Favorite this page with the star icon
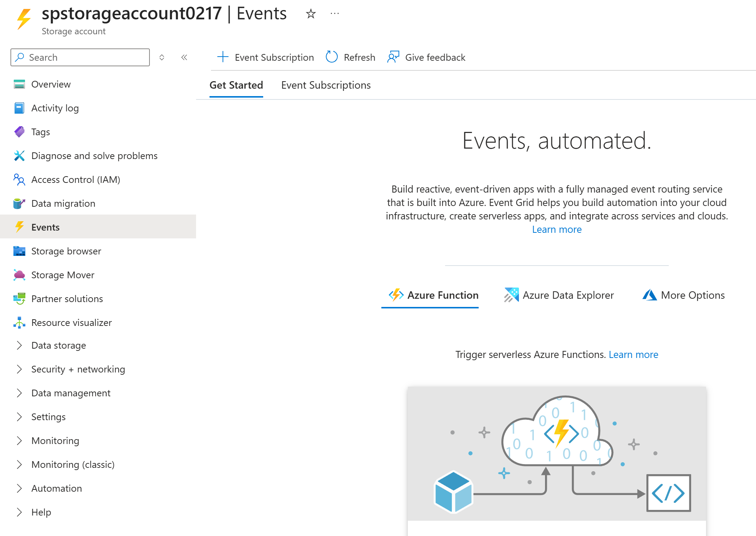The image size is (756, 536). tap(311, 14)
